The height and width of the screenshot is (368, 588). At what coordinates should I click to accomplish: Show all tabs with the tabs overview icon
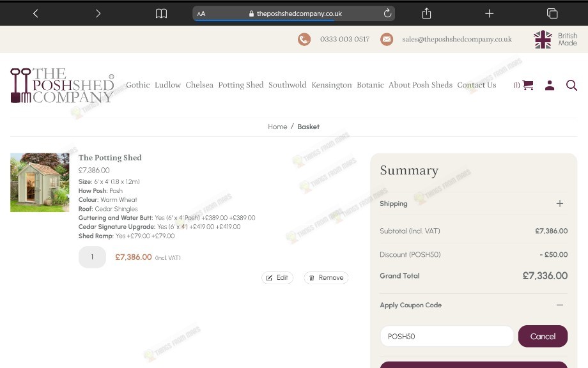pyautogui.click(x=552, y=13)
